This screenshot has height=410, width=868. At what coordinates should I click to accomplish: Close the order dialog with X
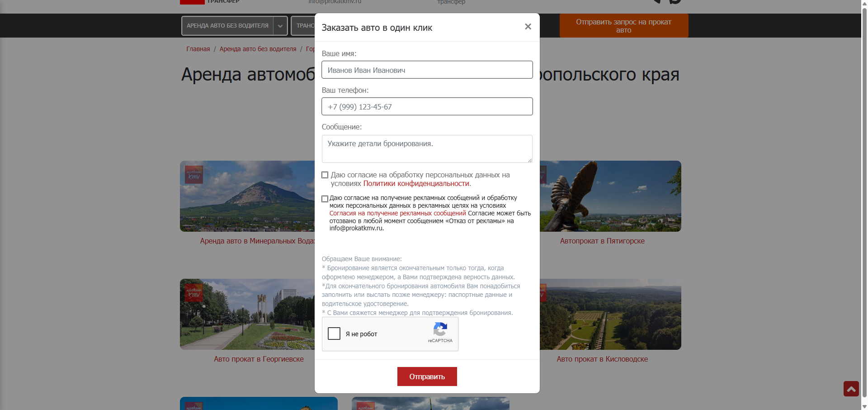tap(528, 27)
